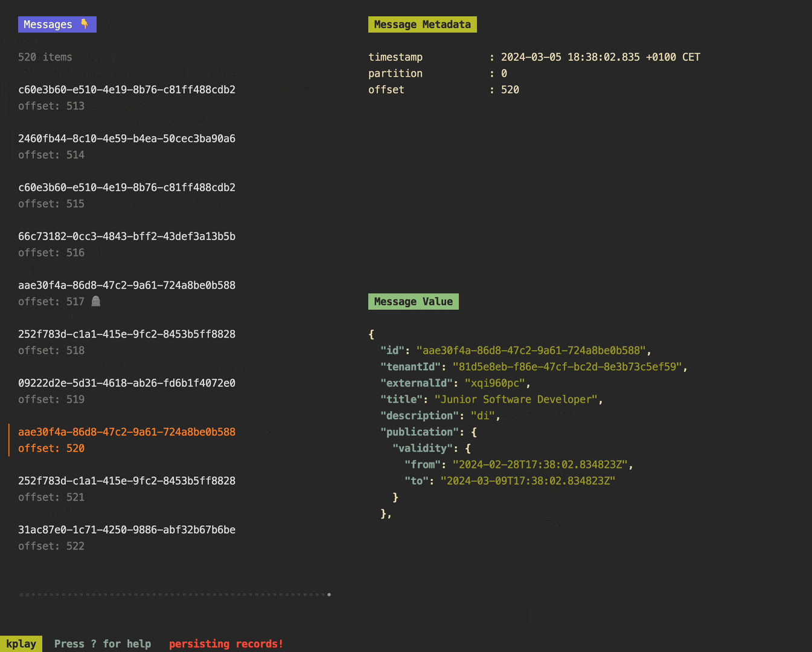Screen dimensions: 812x652
Task: Select message 2460fb44 at offset 514
Action: point(126,146)
